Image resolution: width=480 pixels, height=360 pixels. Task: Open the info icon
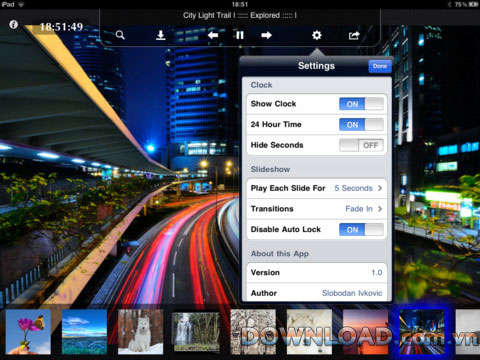(x=14, y=24)
